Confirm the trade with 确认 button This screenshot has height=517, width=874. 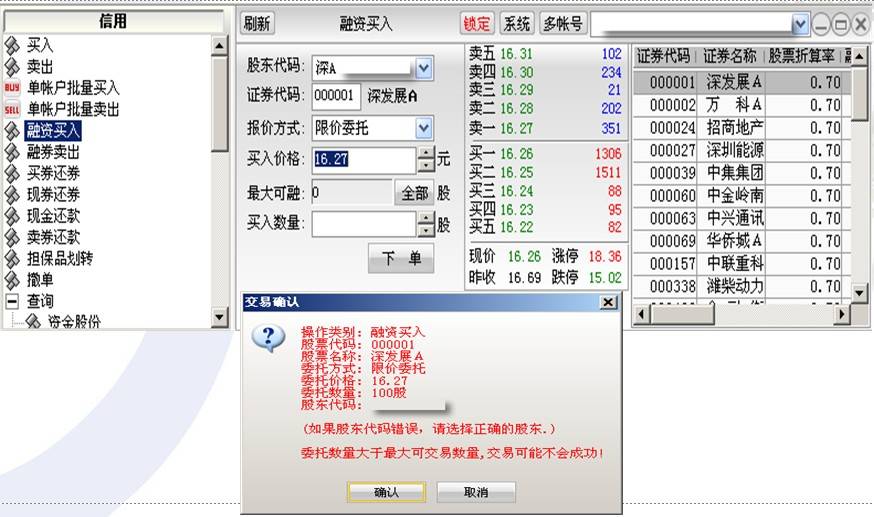[x=386, y=492]
